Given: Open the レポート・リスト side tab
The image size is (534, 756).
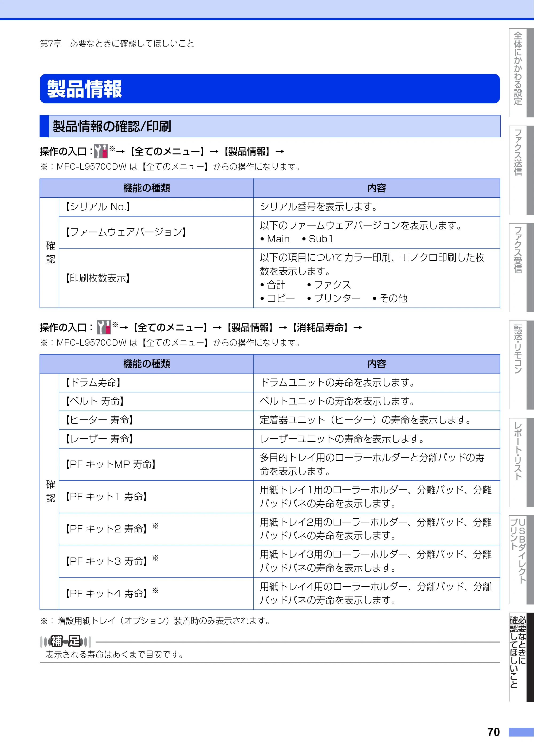Looking at the screenshot, I should coord(521,462).
